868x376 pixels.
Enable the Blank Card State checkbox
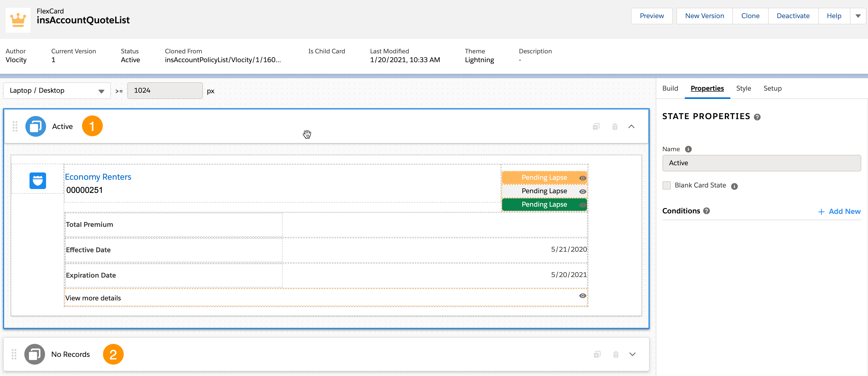coord(666,185)
